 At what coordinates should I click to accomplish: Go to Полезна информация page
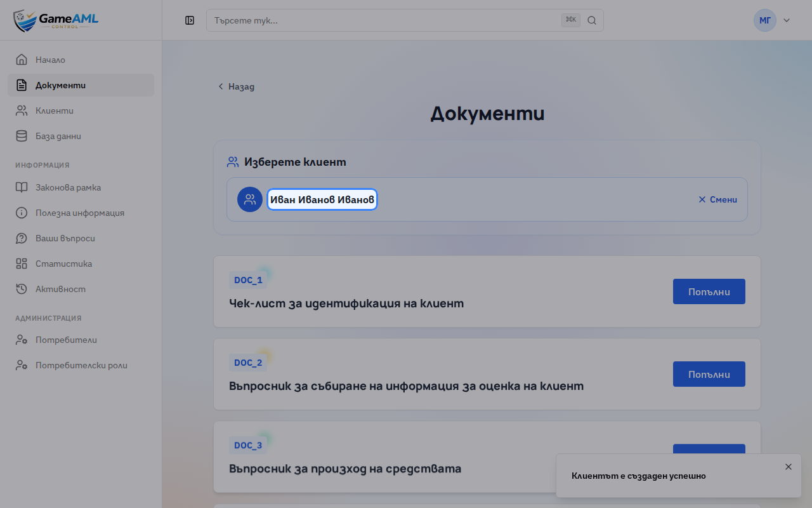81,213
